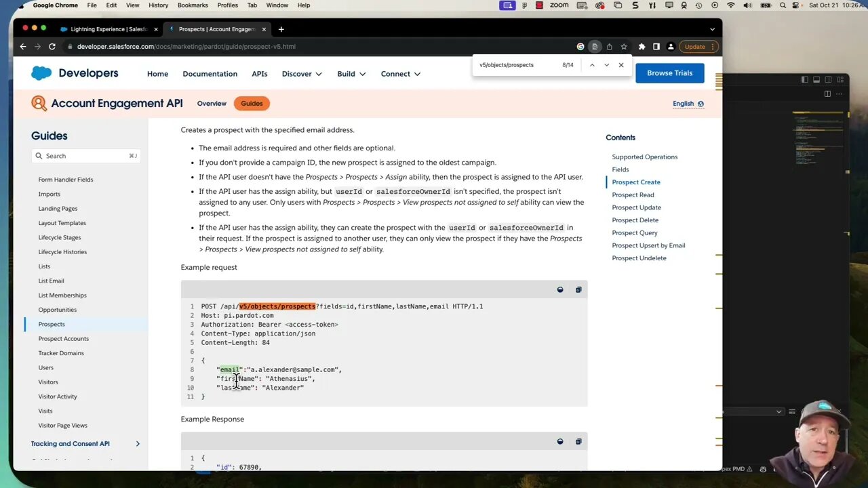This screenshot has height=488, width=868.
Task: Toggle Chrome side panel icon
Action: (x=656, y=47)
